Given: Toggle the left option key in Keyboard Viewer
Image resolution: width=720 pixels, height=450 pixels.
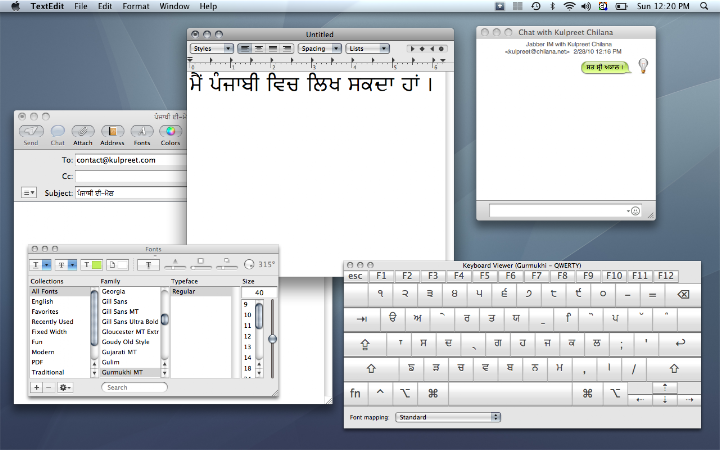Looking at the screenshot, I should click(405, 393).
